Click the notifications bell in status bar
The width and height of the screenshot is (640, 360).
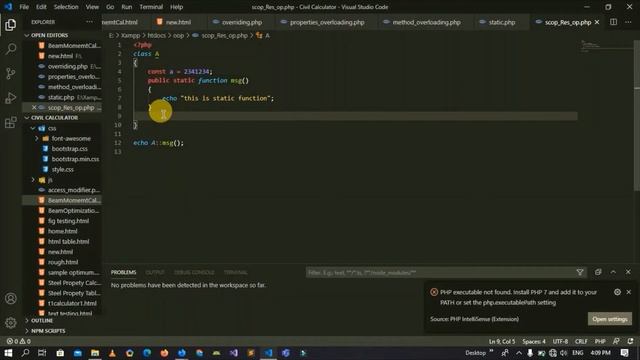[630, 341]
